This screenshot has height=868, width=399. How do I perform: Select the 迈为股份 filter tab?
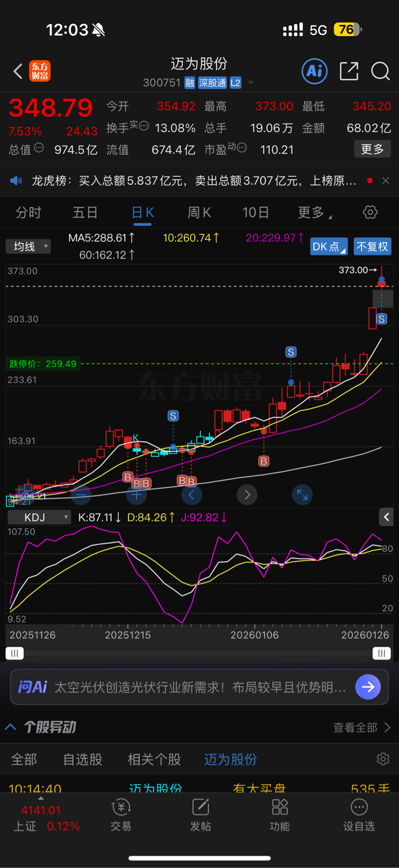[x=230, y=759]
